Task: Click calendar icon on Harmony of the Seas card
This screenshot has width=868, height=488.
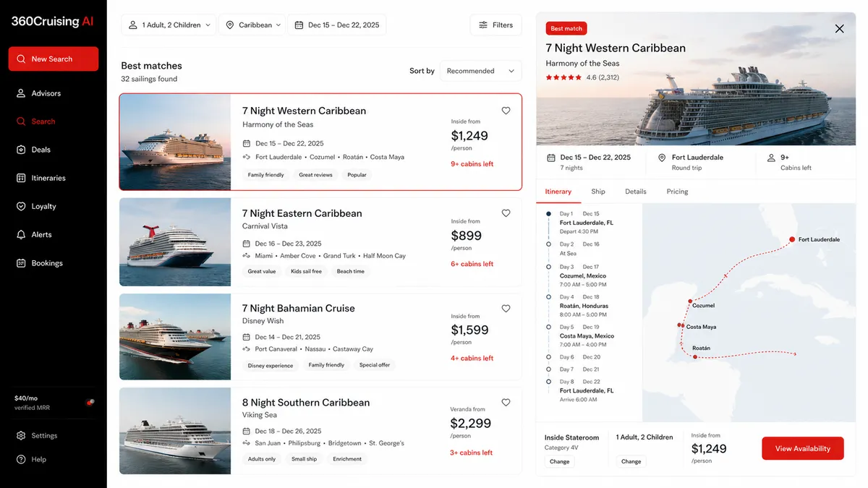Action: 247,144
